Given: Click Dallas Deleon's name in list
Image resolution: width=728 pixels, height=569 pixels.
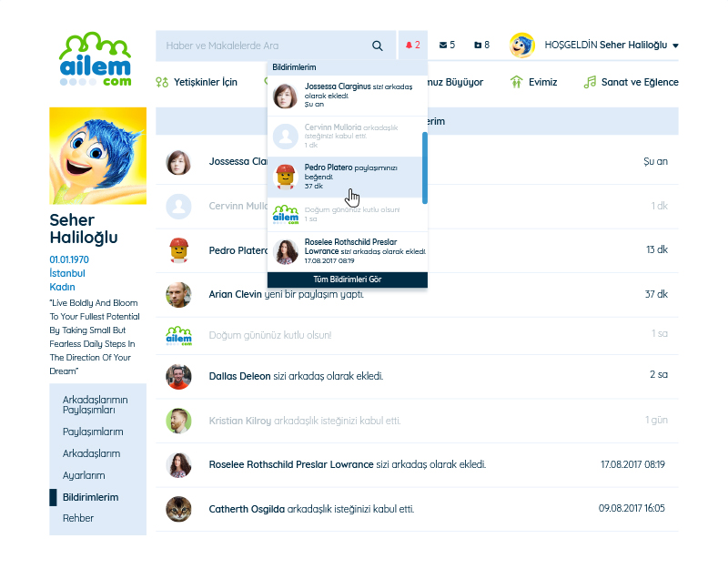Looking at the screenshot, I should (x=241, y=375).
